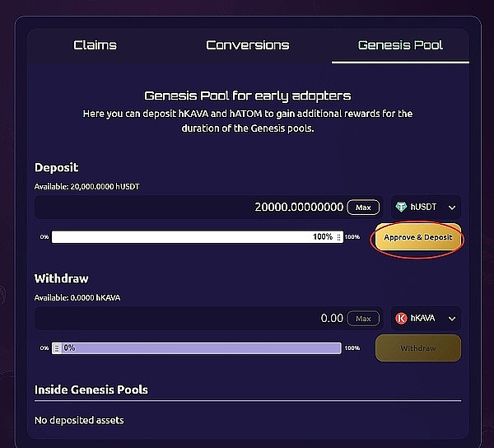
Task: Open the Conversions tab
Action: 247,45
